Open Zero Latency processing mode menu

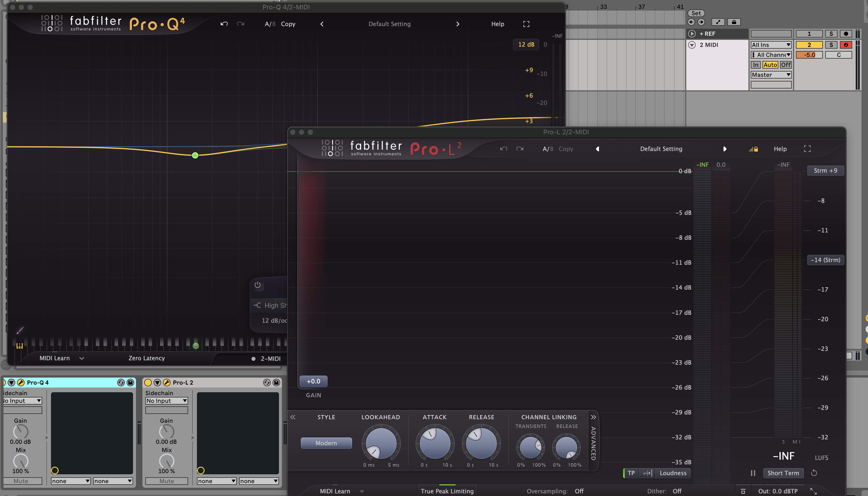(147, 358)
